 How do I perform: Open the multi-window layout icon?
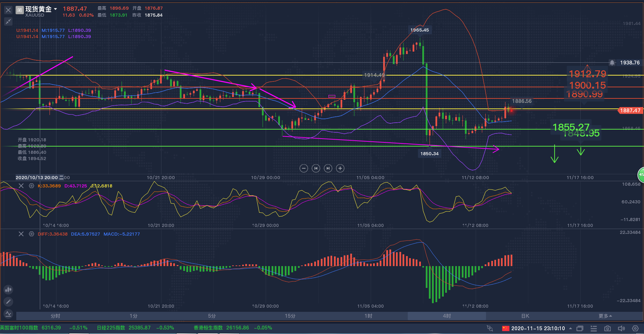pos(580,328)
